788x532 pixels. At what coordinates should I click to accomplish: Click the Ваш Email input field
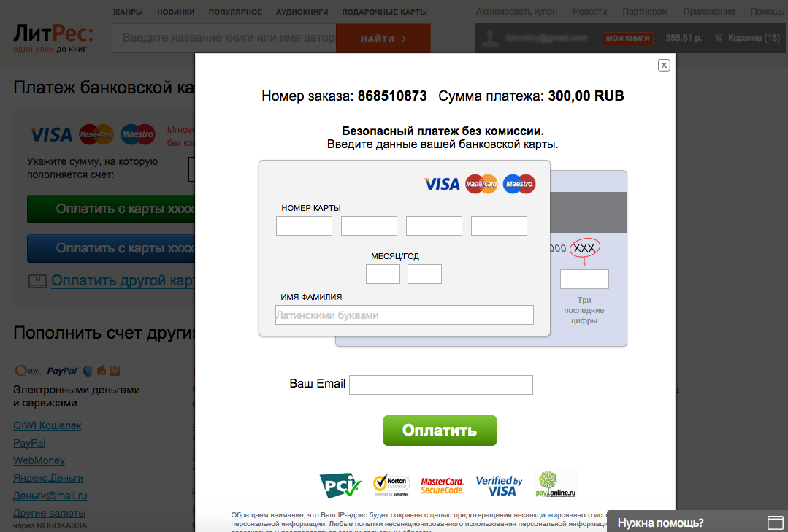coord(440,385)
